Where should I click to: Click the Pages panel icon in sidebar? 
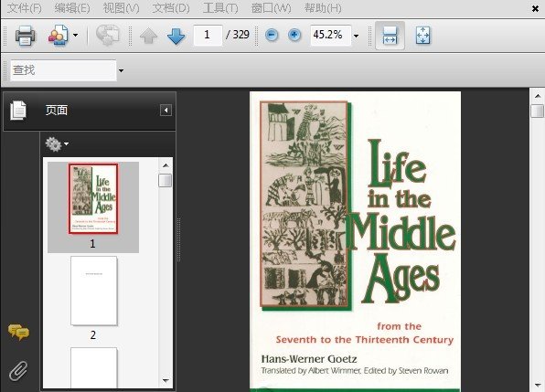click(18, 111)
